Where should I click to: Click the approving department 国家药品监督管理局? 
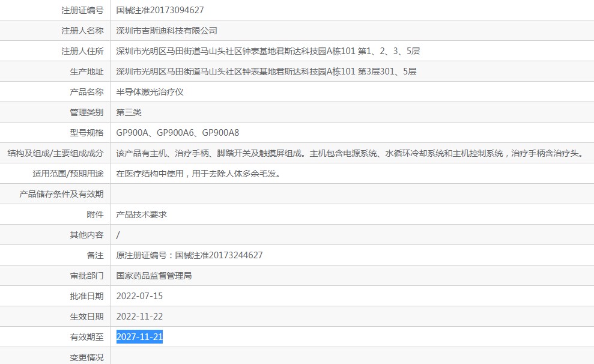click(x=154, y=276)
